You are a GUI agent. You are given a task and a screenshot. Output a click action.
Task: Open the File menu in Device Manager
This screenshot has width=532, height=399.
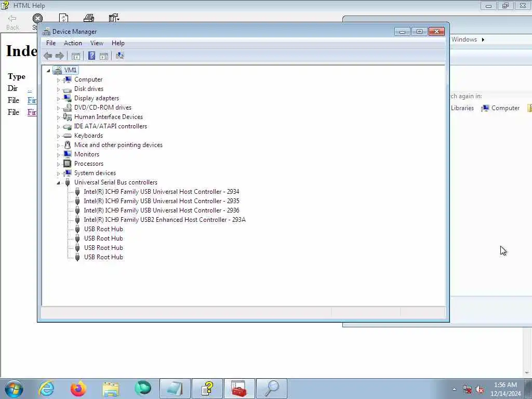pos(51,43)
